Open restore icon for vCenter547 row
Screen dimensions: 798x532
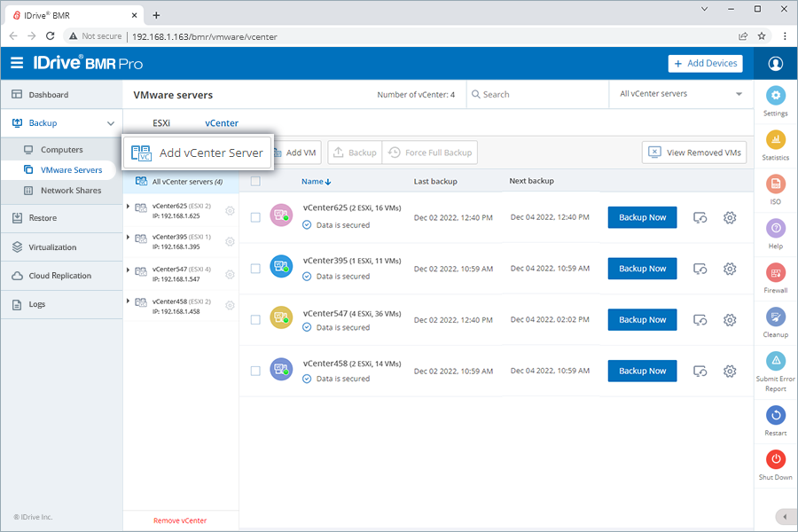point(700,320)
